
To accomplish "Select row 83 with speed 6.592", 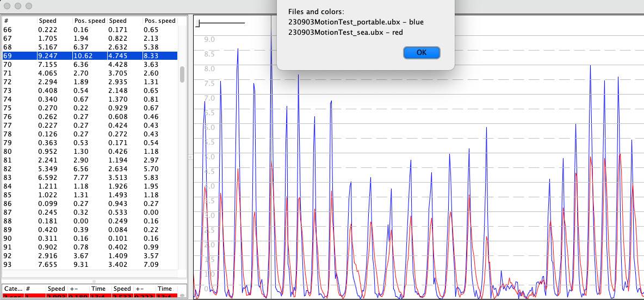I will [90, 178].
